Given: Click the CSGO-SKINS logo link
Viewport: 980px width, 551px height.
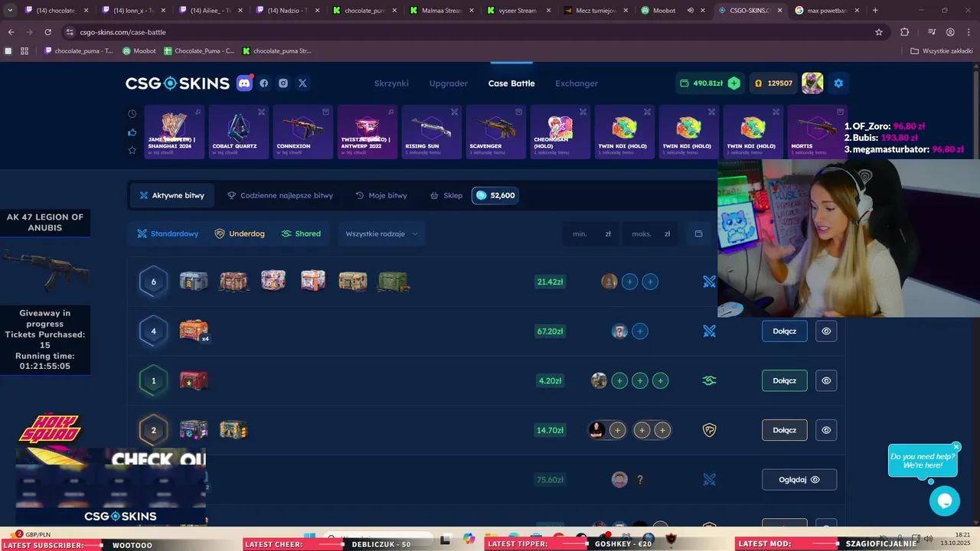Looking at the screenshot, I should pos(178,83).
